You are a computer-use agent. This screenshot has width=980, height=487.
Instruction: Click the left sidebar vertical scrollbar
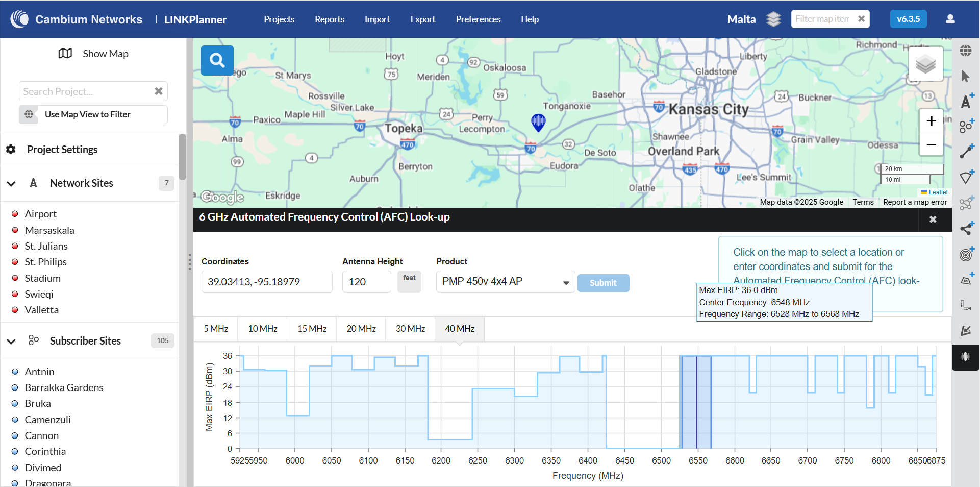pyautogui.click(x=182, y=156)
